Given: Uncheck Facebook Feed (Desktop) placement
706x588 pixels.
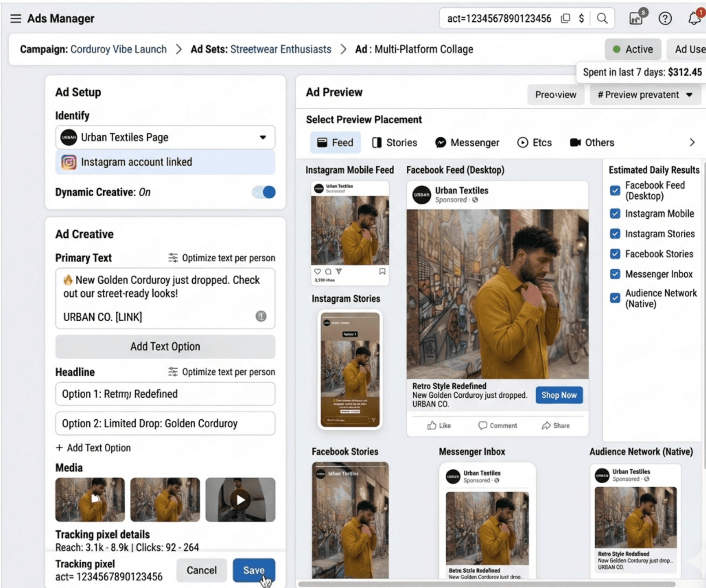Looking at the screenshot, I should [x=615, y=190].
